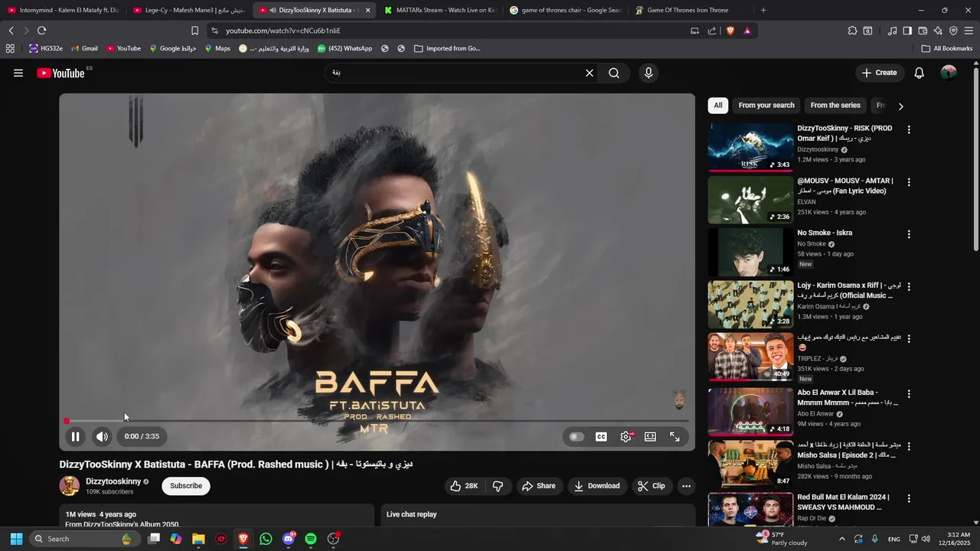This screenshot has width=980, height=551.
Task: Like the video with 28K likes
Action: [x=464, y=486]
